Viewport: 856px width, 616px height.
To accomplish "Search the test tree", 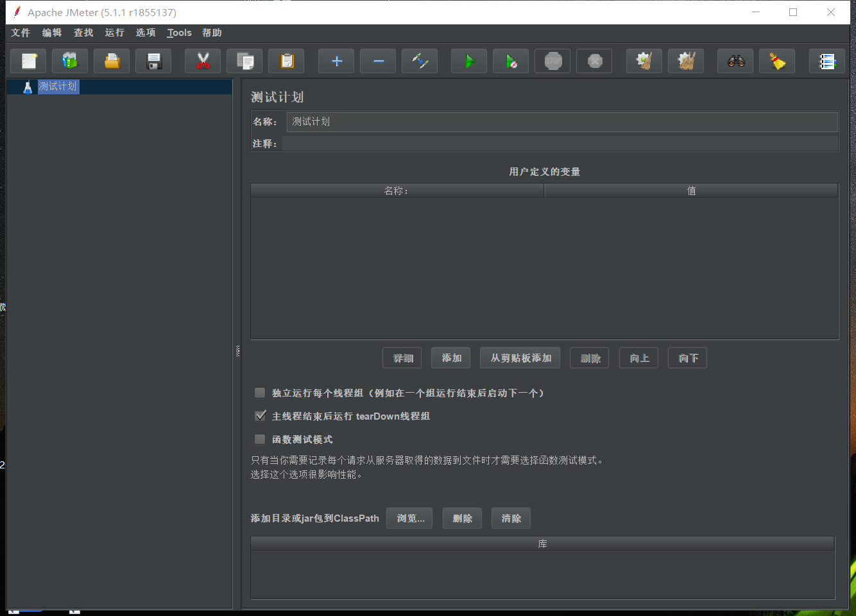I will click(735, 61).
